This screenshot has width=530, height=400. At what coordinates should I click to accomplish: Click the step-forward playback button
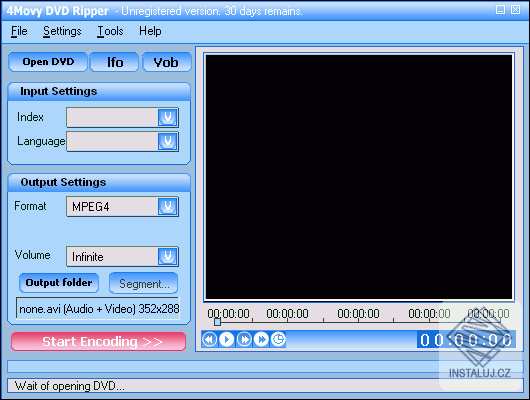coord(244,339)
